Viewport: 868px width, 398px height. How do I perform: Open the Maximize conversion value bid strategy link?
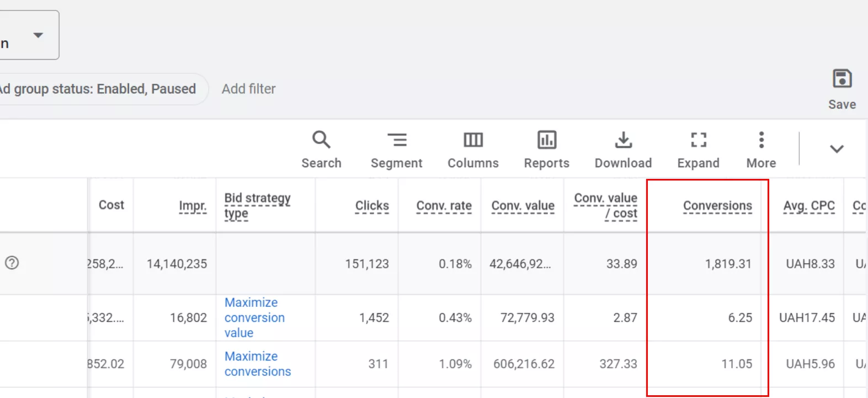[254, 317]
